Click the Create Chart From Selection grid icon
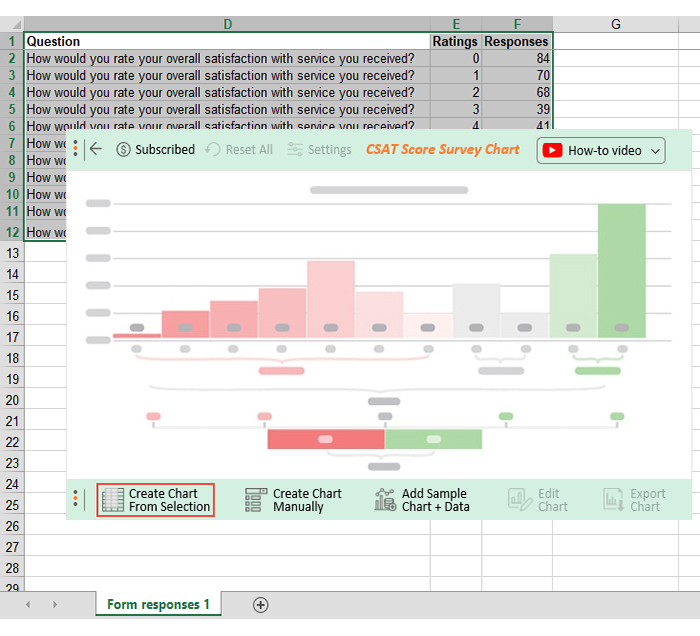The image size is (700, 636). [113, 499]
